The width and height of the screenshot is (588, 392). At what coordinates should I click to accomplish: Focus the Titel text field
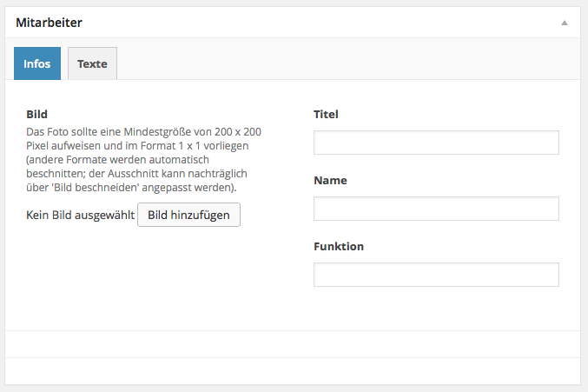click(436, 143)
